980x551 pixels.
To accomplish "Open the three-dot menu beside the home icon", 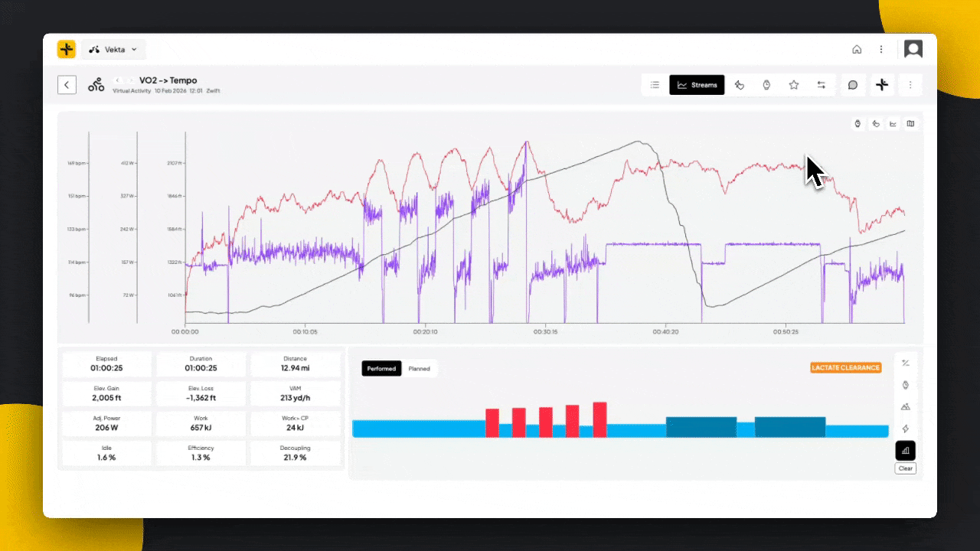I will tap(881, 50).
